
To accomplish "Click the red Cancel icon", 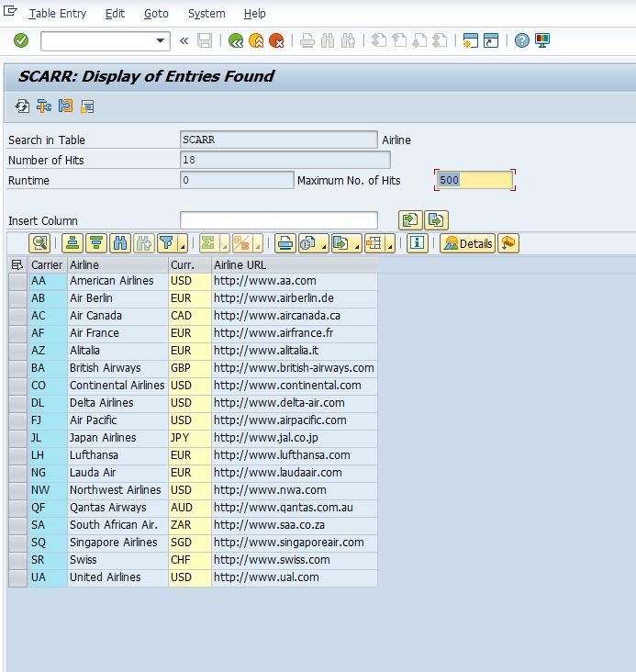I will 276,40.
